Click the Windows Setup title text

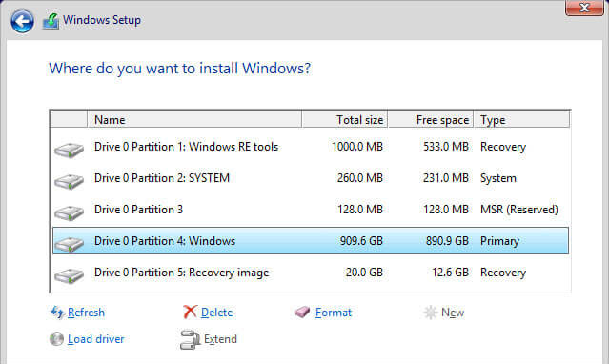[102, 20]
